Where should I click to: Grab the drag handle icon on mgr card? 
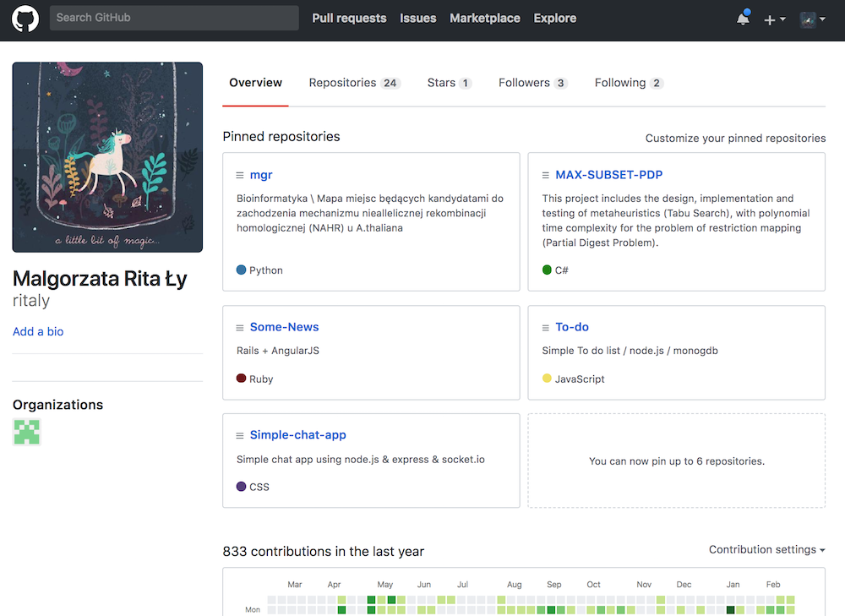point(240,176)
